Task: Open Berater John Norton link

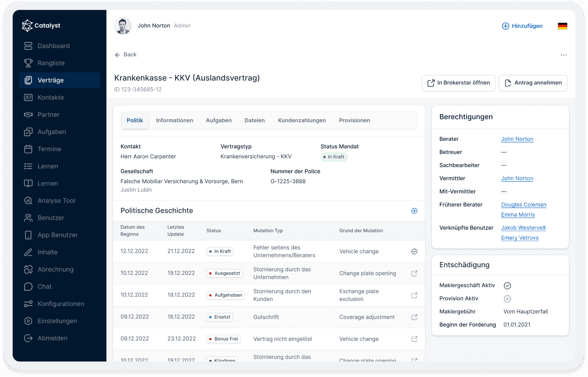Action: tap(517, 139)
